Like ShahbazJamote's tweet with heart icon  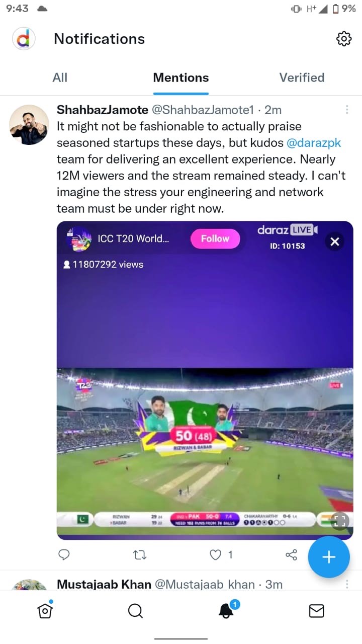pyautogui.click(x=215, y=555)
